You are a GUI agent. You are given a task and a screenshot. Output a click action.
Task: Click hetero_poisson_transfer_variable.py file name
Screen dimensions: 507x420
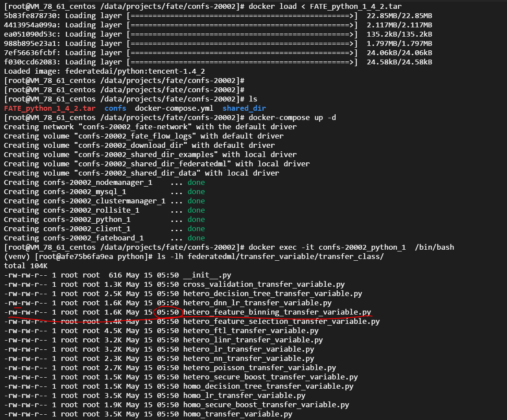point(260,367)
